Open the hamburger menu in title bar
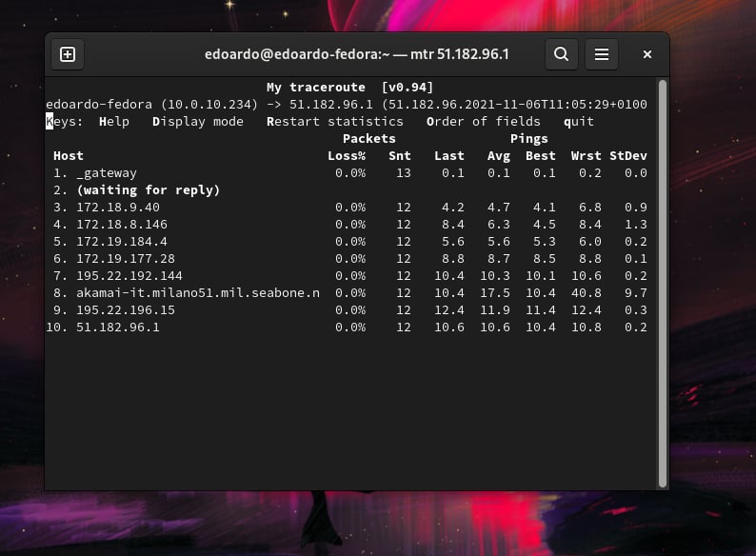Image resolution: width=756 pixels, height=556 pixels. 601,54
